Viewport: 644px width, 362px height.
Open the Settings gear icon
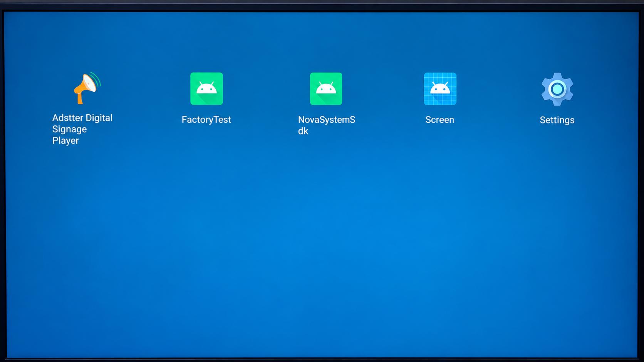(x=557, y=89)
